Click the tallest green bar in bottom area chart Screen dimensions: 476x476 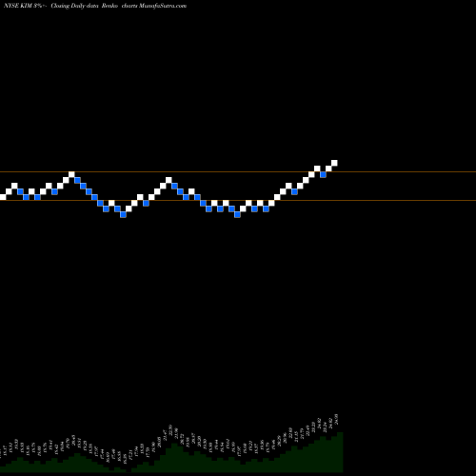coord(340,452)
